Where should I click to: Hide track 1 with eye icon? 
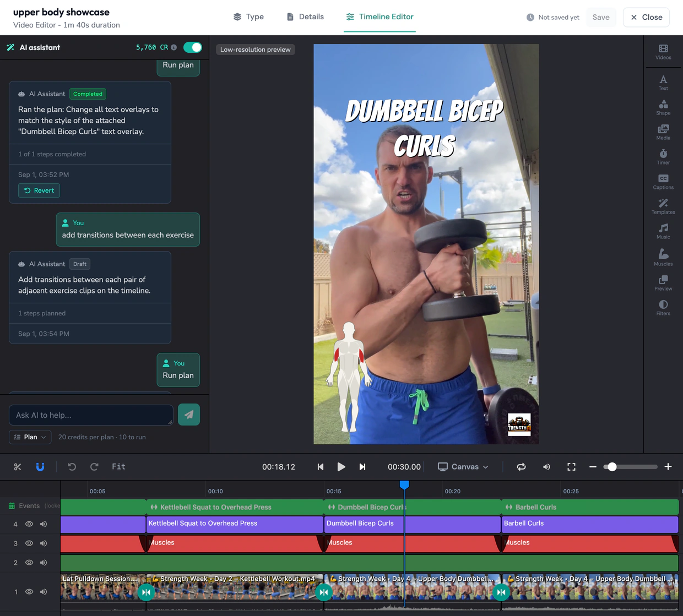[x=29, y=592]
